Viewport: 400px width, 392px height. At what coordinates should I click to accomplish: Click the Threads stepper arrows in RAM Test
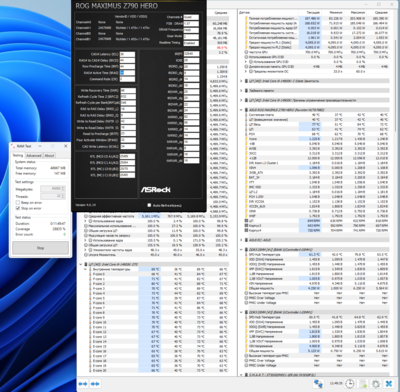pyautogui.click(x=63, y=196)
